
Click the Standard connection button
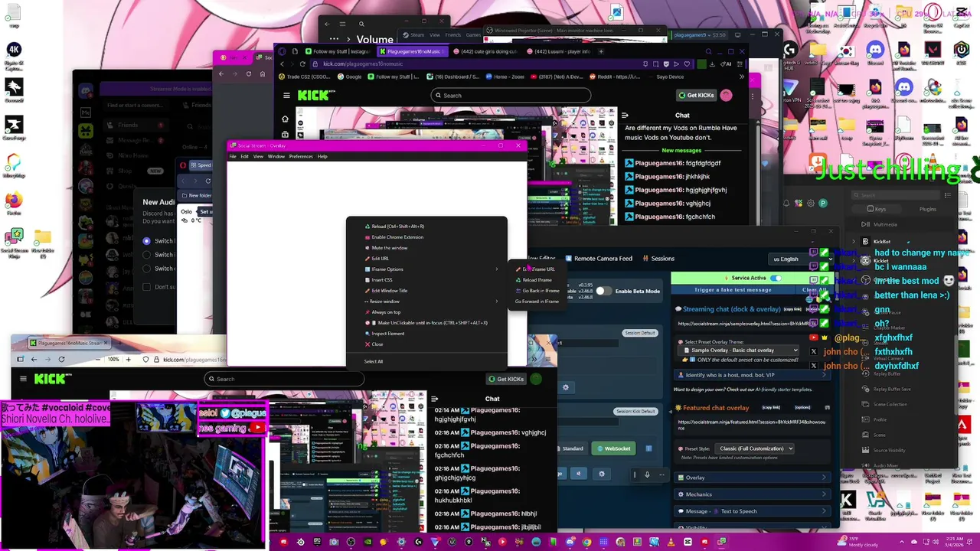coord(573,448)
